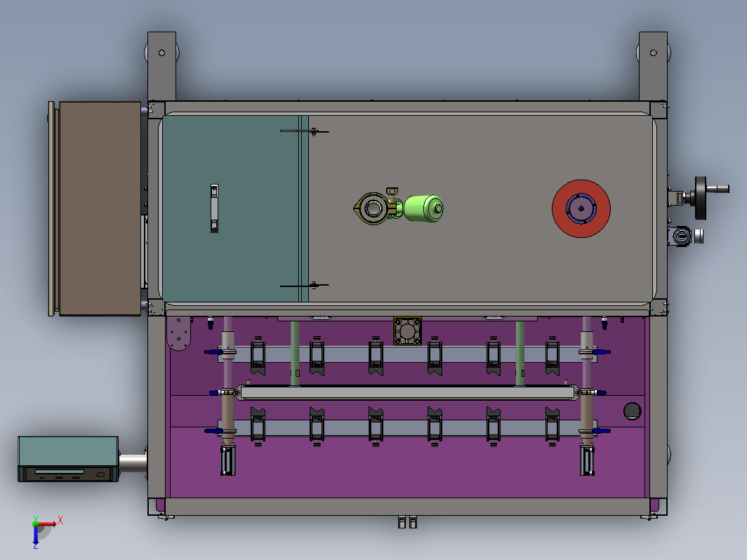Image resolution: width=747 pixels, height=560 pixels.
Task: Select the green cylindrical motor
Action: tap(423, 208)
